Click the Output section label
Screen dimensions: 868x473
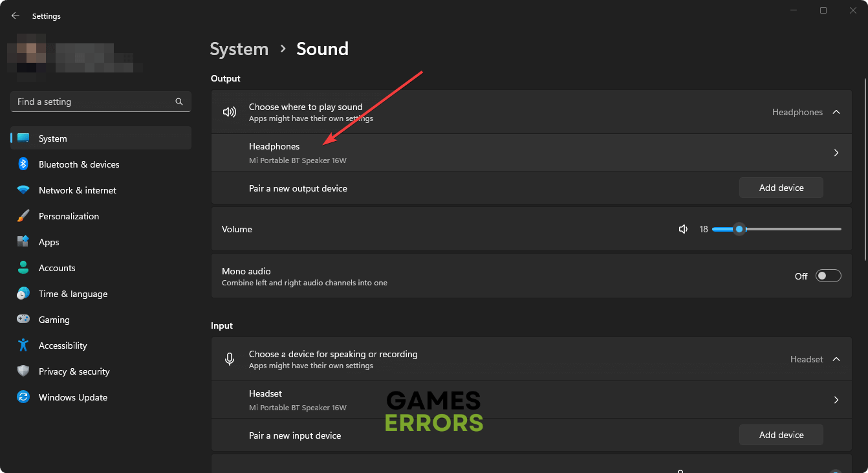[x=226, y=78]
